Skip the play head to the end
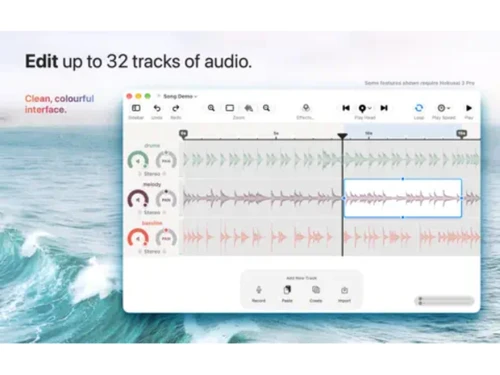 (x=384, y=108)
